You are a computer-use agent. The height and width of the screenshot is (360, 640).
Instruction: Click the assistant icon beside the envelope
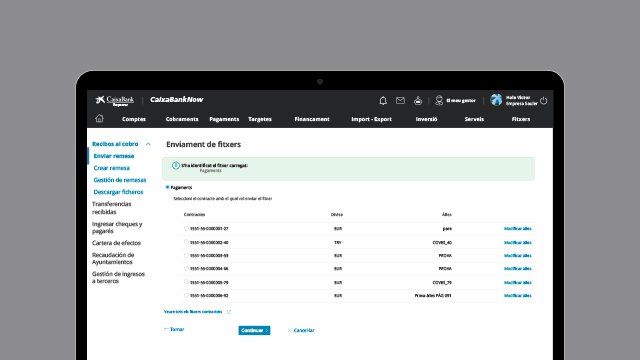418,100
